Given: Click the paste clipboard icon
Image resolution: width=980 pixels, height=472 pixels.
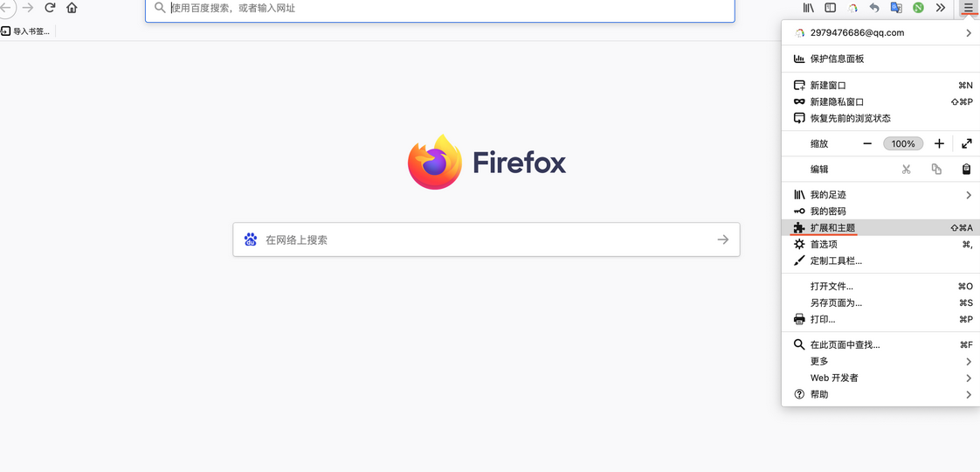Looking at the screenshot, I should coord(966,169).
